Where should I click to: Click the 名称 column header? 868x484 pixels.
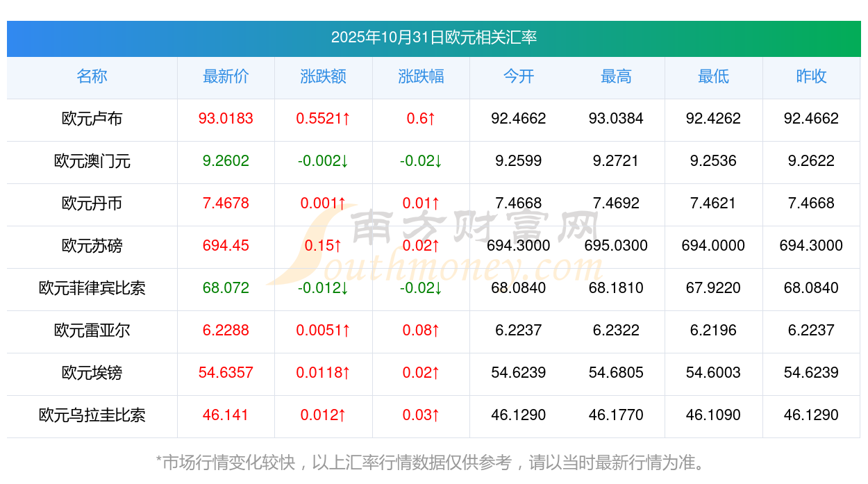92,76
